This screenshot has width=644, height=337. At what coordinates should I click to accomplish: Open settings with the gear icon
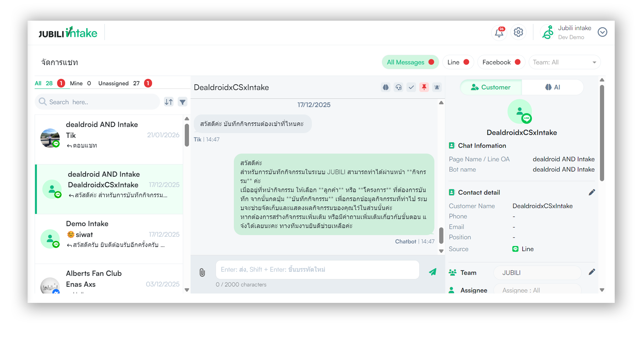[x=518, y=32]
